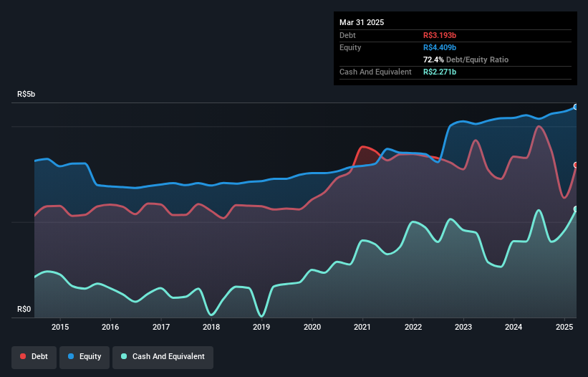Click the 2016 x-axis label
This screenshot has height=377, width=588.
[110, 327]
